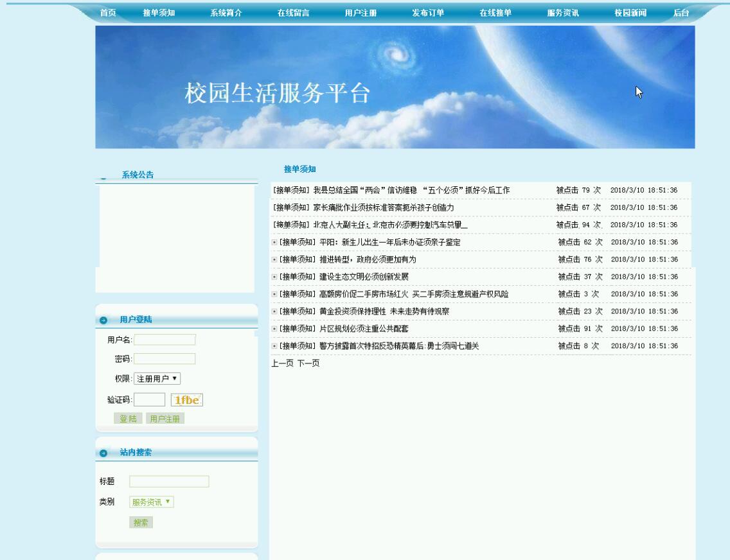Click the text 被点击 3 次
The width and height of the screenshot is (730, 560).
point(578,294)
